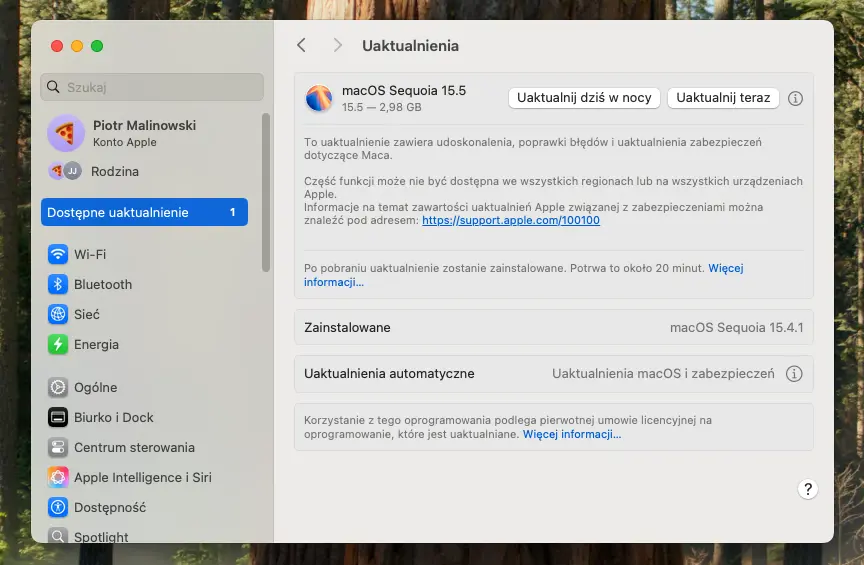Click the Energia lightning icon

click(58, 345)
